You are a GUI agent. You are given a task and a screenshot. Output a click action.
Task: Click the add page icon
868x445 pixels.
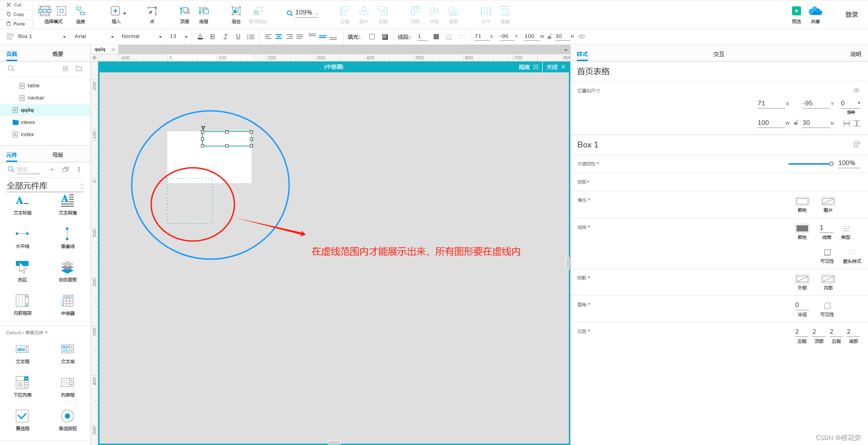(x=65, y=68)
